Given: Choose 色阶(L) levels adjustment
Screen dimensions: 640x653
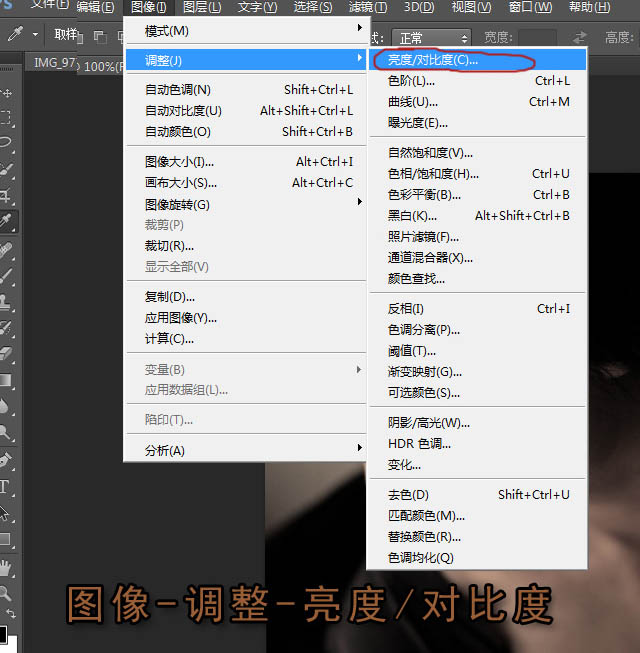Looking at the screenshot, I should click(477, 81).
